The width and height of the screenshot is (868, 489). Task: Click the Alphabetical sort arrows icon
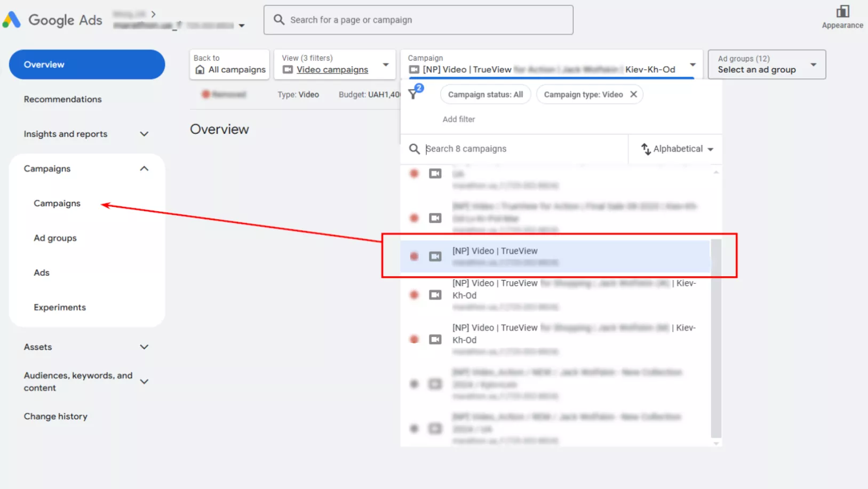point(646,149)
